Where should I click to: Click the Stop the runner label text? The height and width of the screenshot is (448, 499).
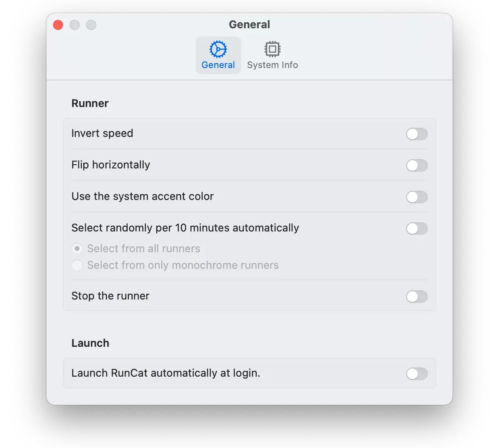[110, 296]
